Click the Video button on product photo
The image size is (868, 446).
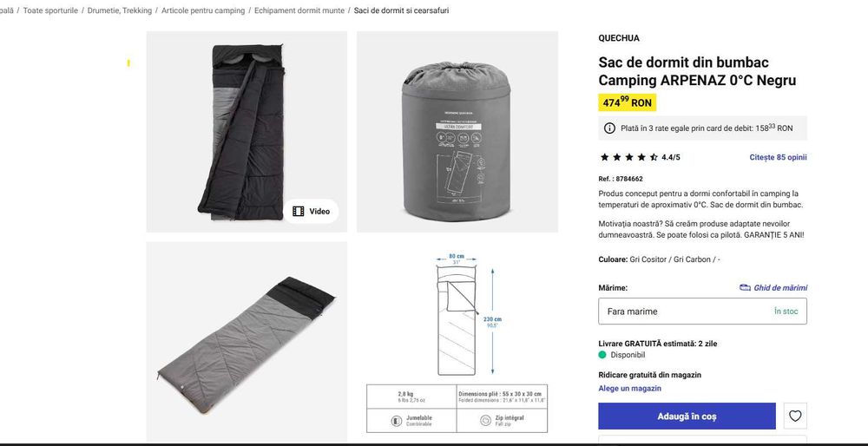[311, 212]
